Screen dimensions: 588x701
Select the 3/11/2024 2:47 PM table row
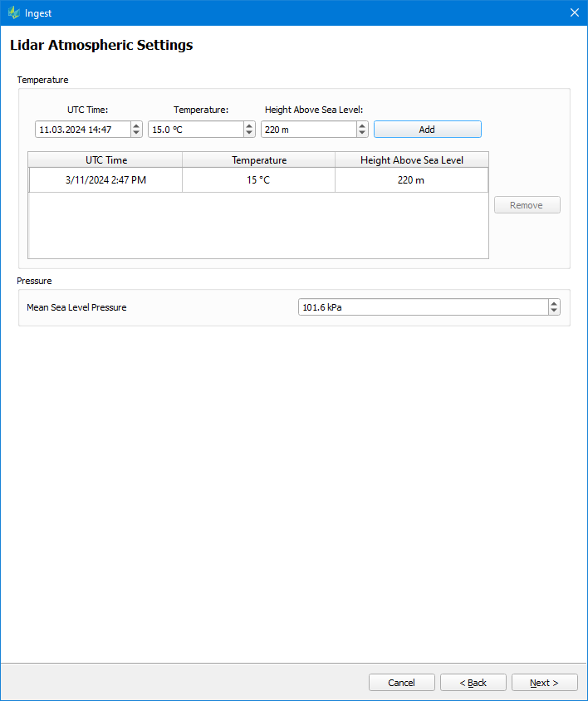pyautogui.click(x=105, y=180)
